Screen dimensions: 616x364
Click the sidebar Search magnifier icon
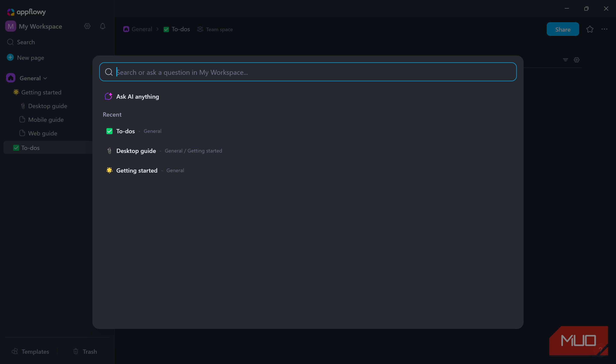coord(10,42)
